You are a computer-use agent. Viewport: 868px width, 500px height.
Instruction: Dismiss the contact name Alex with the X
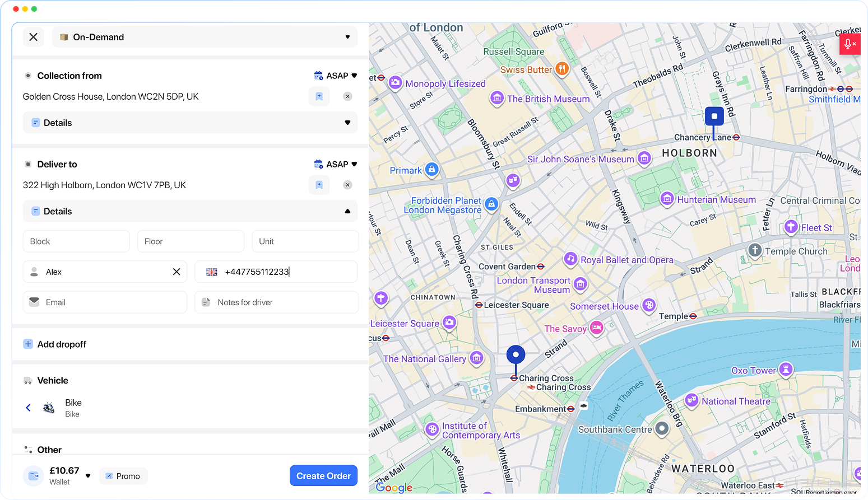(176, 272)
